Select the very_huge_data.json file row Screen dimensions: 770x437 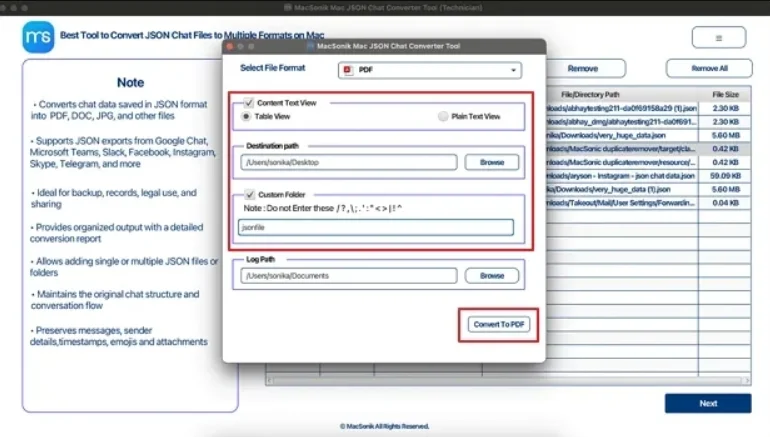click(x=648, y=135)
